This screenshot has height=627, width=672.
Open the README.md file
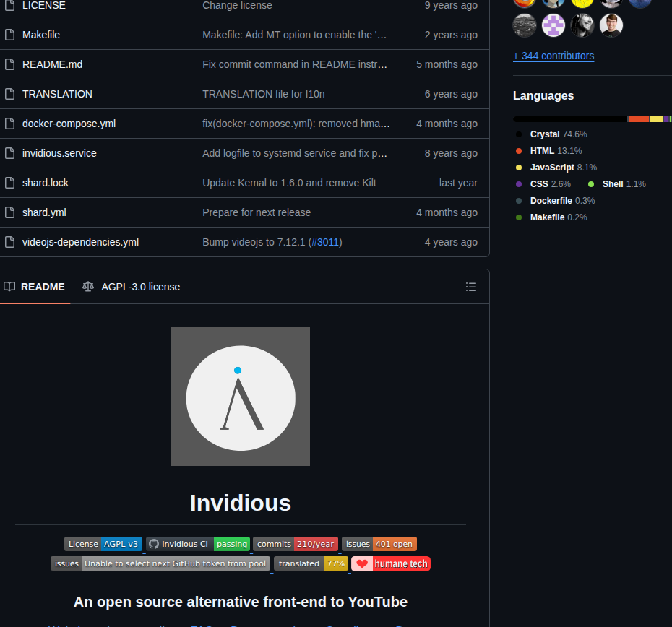click(52, 64)
